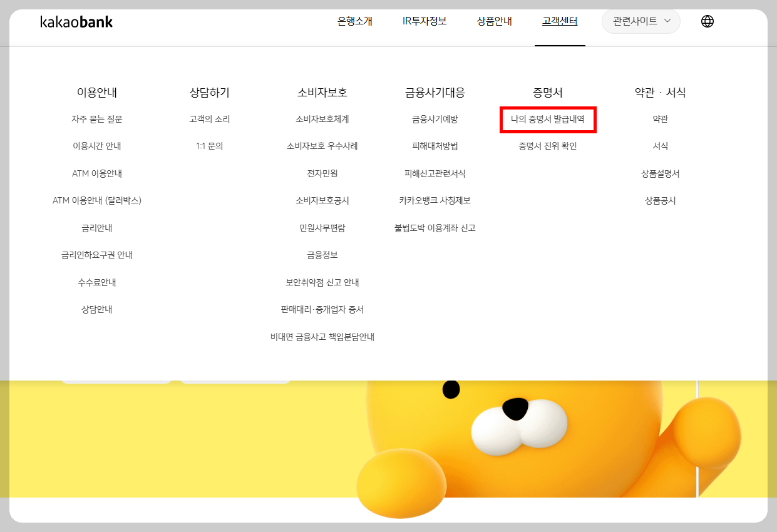Open 상담안내 link

point(97,309)
